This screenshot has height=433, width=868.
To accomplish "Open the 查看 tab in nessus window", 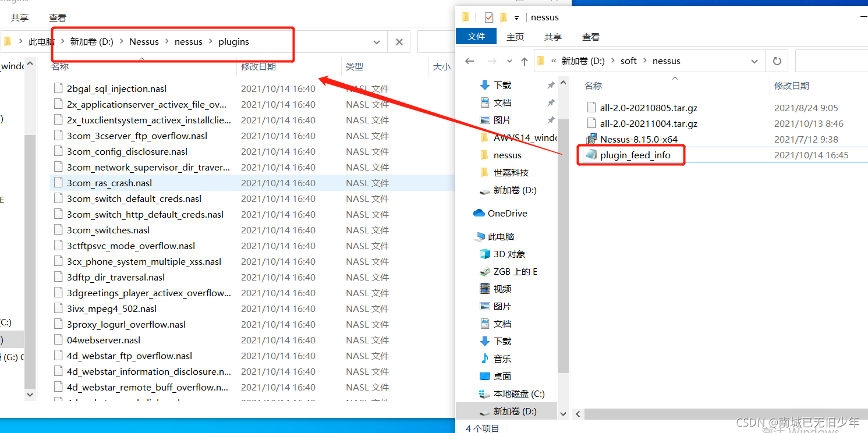I will (x=590, y=37).
